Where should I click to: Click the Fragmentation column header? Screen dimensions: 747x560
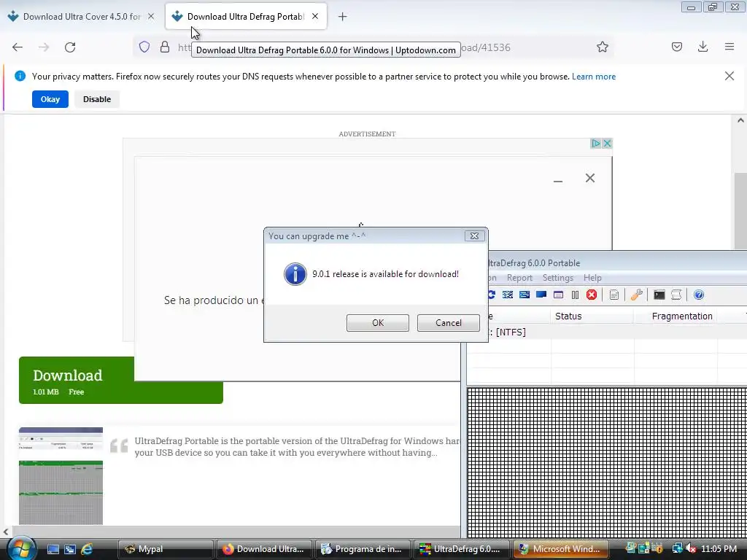coord(676,316)
